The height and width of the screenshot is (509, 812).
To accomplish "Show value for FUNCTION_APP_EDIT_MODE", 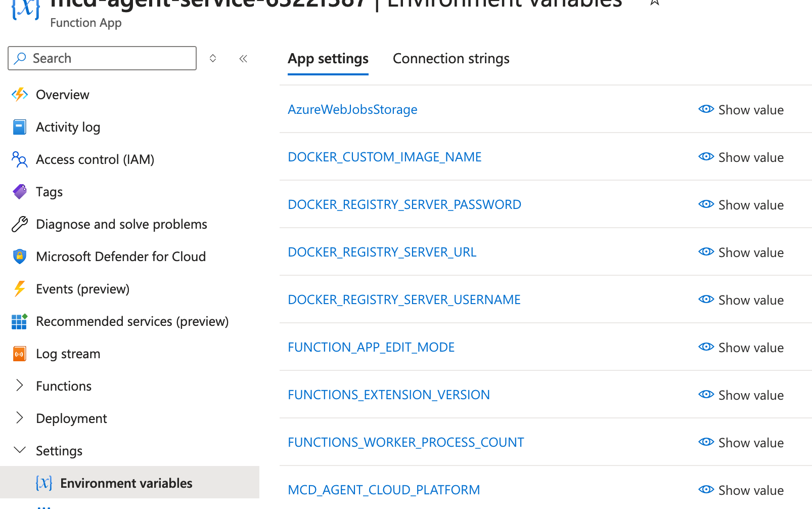I will 741,348.
